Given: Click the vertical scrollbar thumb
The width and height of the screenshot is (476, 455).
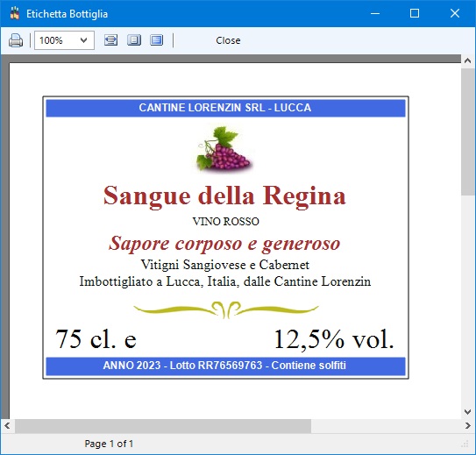Looking at the screenshot, I should [468, 132].
